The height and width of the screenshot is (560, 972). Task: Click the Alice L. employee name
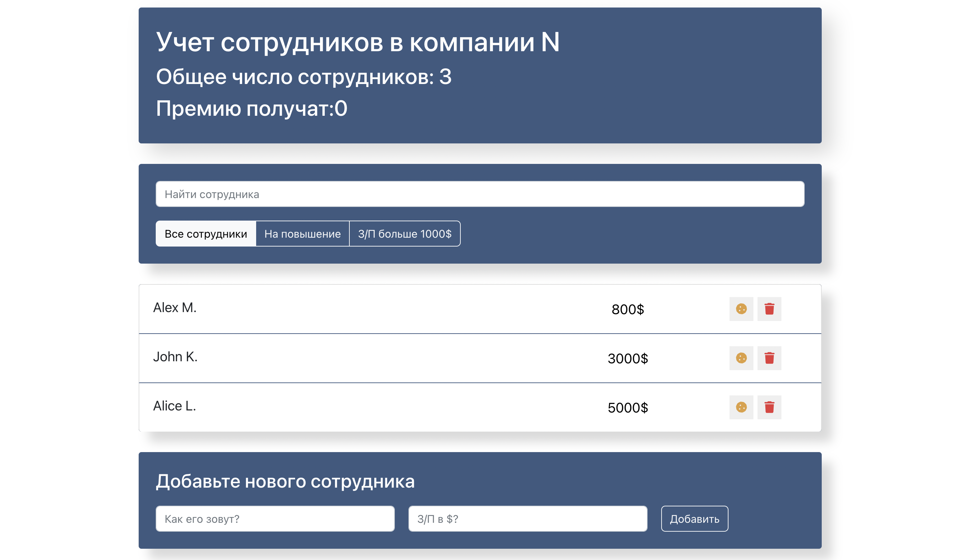[x=175, y=406]
